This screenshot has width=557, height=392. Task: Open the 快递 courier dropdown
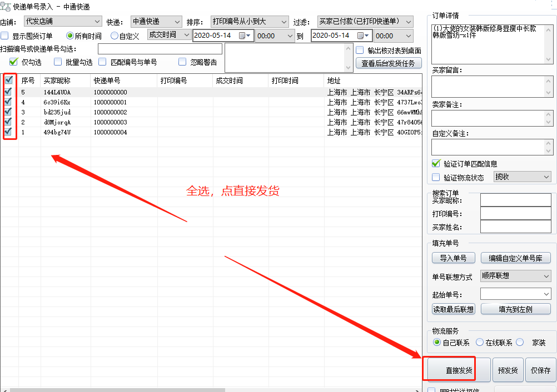pyautogui.click(x=156, y=22)
